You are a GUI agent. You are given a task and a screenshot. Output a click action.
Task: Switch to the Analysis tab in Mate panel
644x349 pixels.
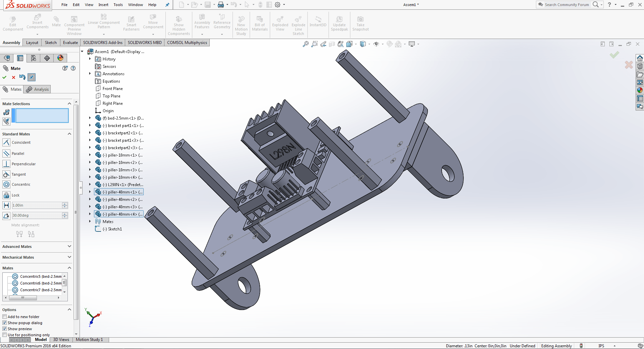tap(38, 89)
